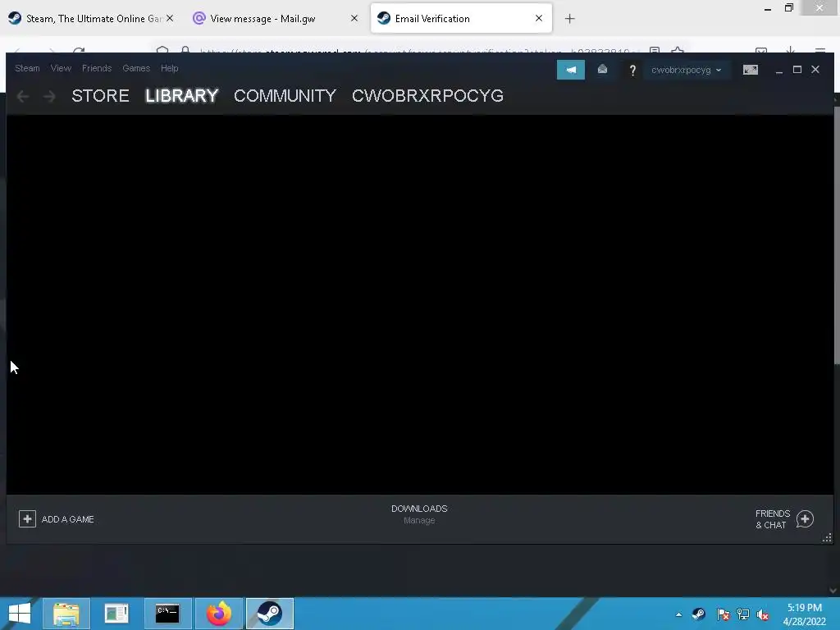Image resolution: width=840 pixels, height=630 pixels.
Task: Click the browser scrollbar down arrow
Action: pyautogui.click(x=833, y=590)
